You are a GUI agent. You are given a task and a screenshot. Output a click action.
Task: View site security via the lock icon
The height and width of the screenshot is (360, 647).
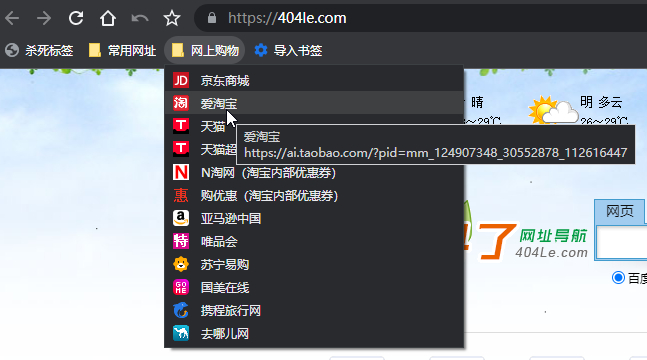point(212,18)
